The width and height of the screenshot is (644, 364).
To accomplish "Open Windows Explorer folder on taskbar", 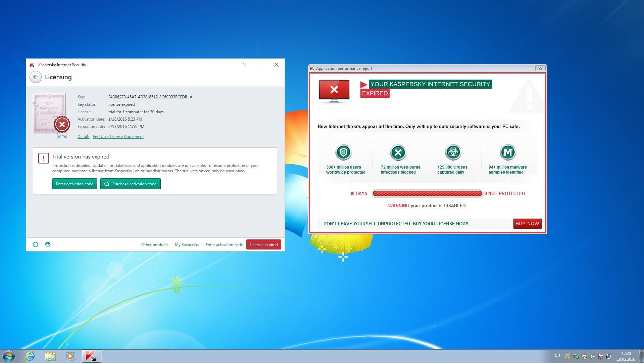I will point(50,356).
